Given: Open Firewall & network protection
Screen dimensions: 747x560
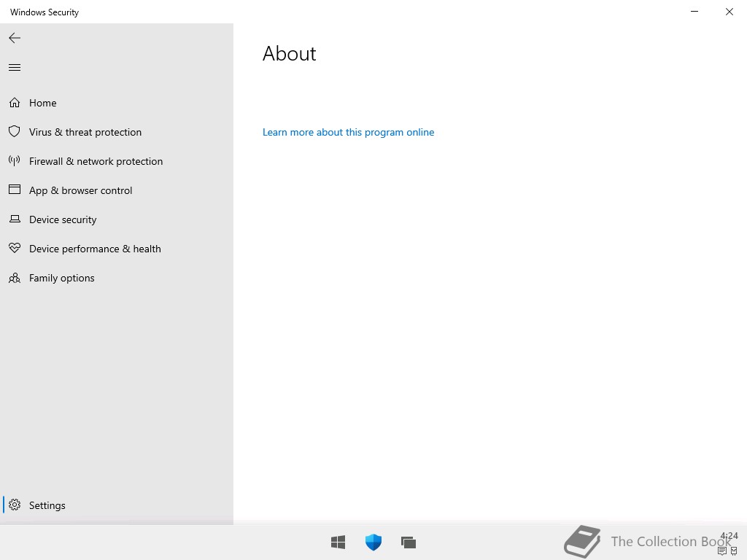Looking at the screenshot, I should (117, 161).
